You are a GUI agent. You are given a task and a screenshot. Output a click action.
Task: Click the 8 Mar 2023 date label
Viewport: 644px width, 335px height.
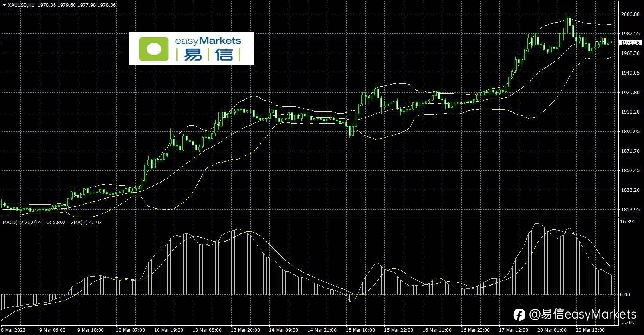click(13, 330)
